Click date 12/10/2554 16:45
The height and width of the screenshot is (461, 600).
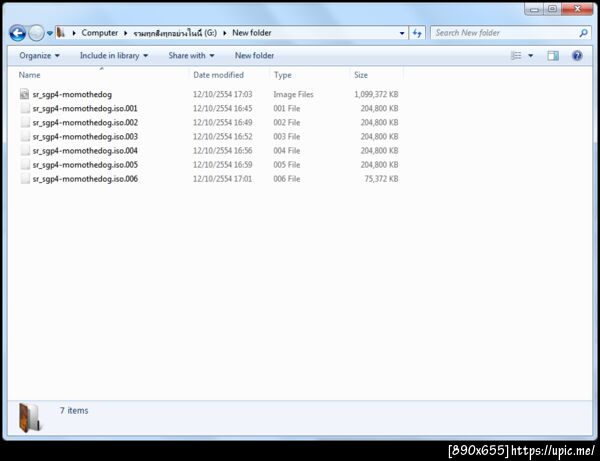(222, 108)
